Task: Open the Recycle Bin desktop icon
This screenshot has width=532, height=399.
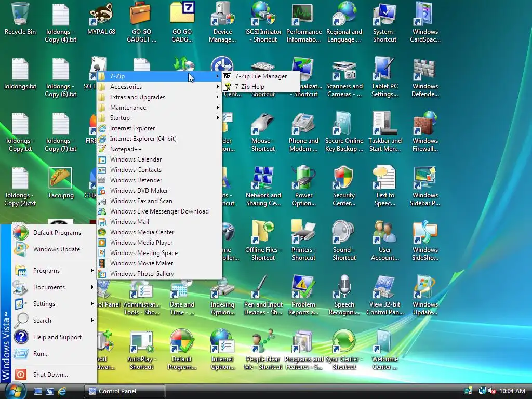Action: click(x=20, y=19)
